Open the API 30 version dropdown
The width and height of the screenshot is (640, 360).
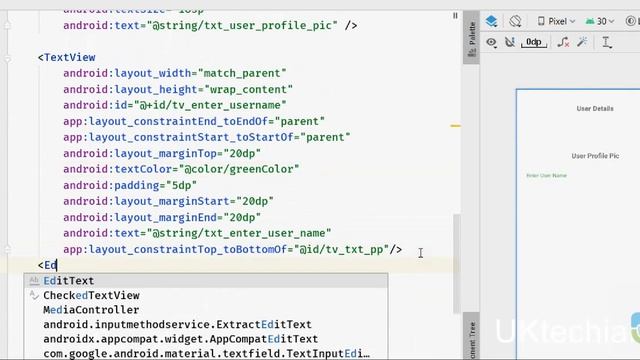[600, 21]
